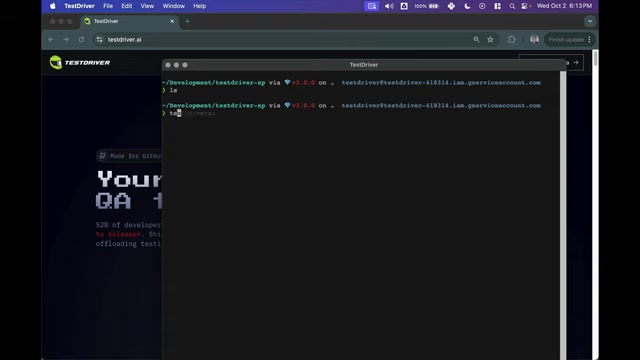Click the TestDriver logo on webpage
The width and height of the screenshot is (640, 360).
click(80, 62)
